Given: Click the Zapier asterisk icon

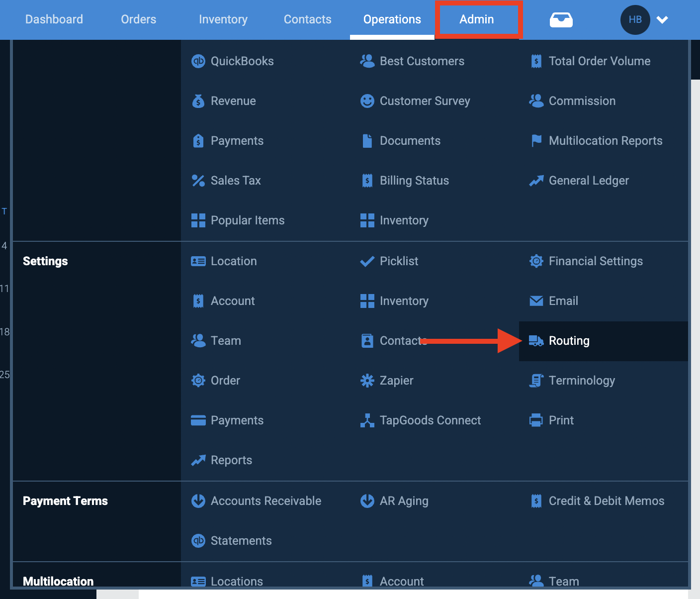Looking at the screenshot, I should pyautogui.click(x=367, y=381).
